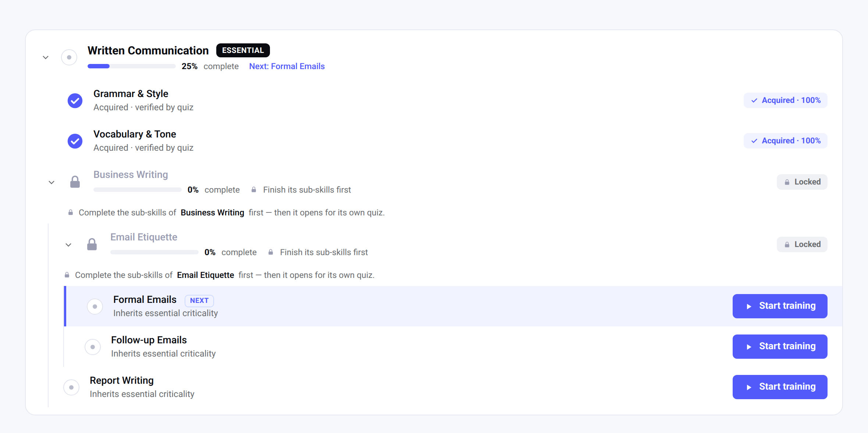Click lock icon before 'Complete the sub-skills of Email Etiquette'

67,275
